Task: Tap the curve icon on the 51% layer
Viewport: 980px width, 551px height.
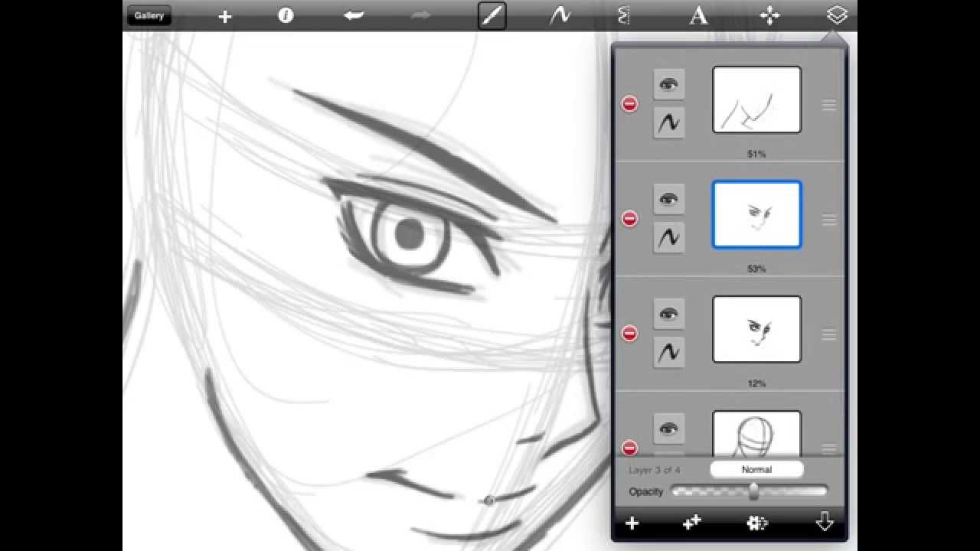Action: (669, 122)
